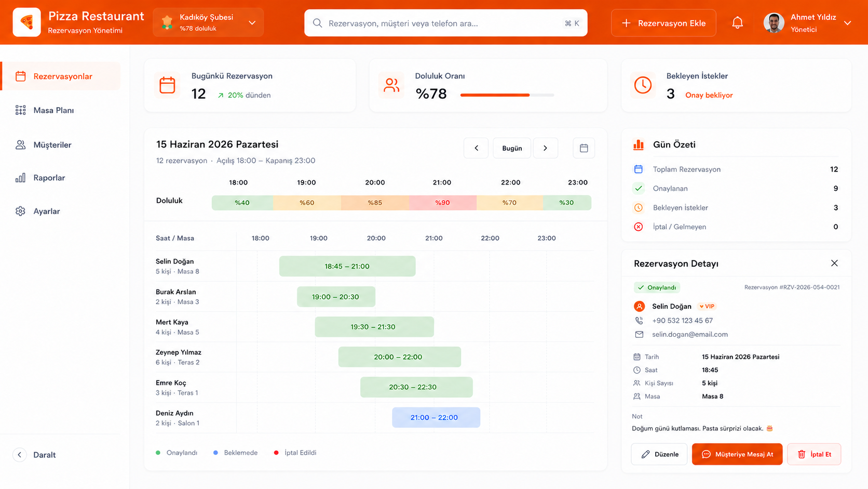Click the Doluluk Oranı people icon
The height and width of the screenshot is (489, 868).
pos(391,85)
